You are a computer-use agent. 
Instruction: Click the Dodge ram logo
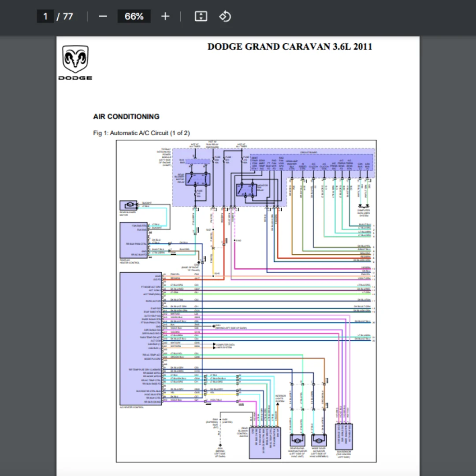click(75, 63)
